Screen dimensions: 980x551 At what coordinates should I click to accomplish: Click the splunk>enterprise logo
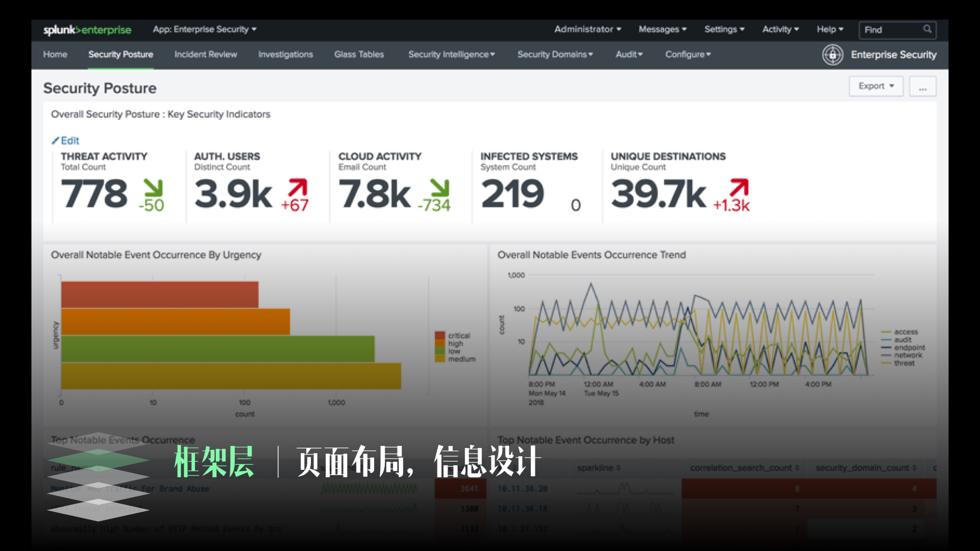point(87,30)
